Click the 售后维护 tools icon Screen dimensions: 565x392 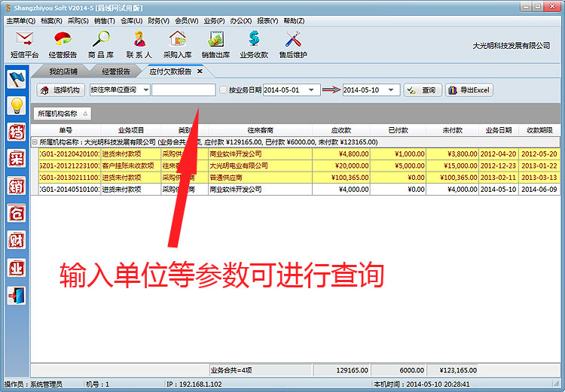[292, 40]
